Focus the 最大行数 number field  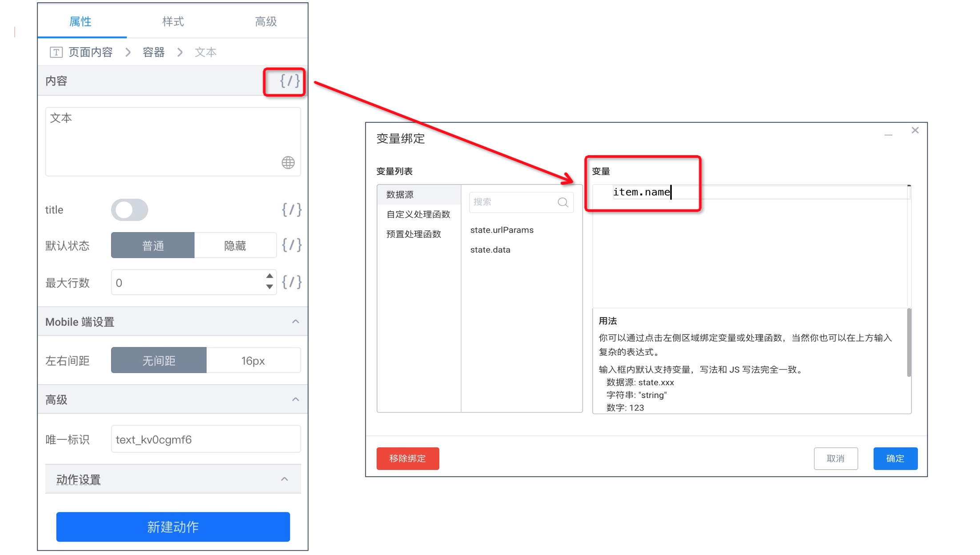[194, 282]
